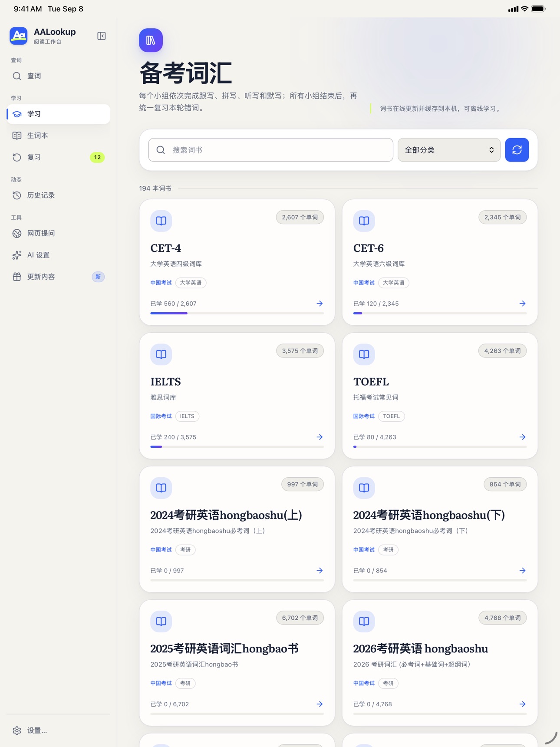Click the IELTS progress bar
The height and width of the screenshot is (747, 560).
(237, 446)
